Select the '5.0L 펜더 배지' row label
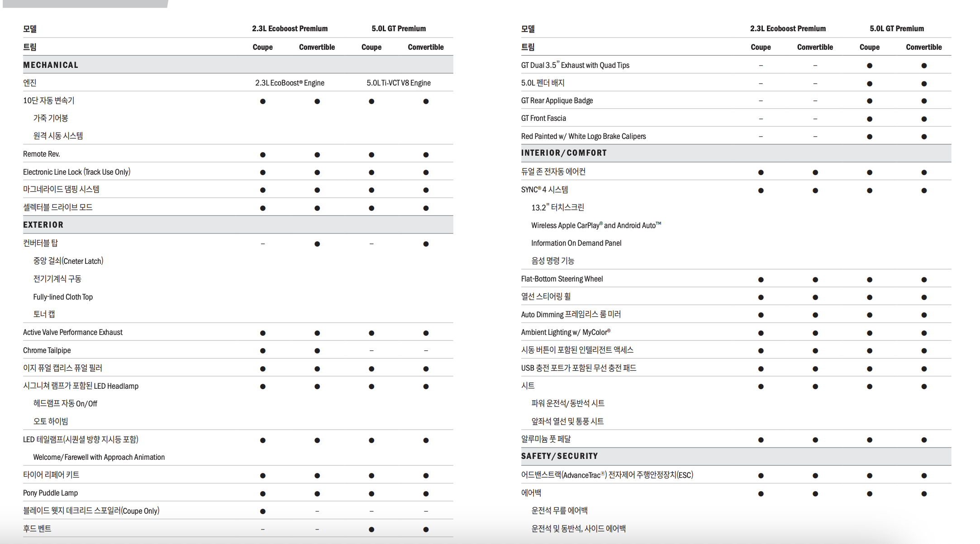The image size is (980, 544). (543, 83)
